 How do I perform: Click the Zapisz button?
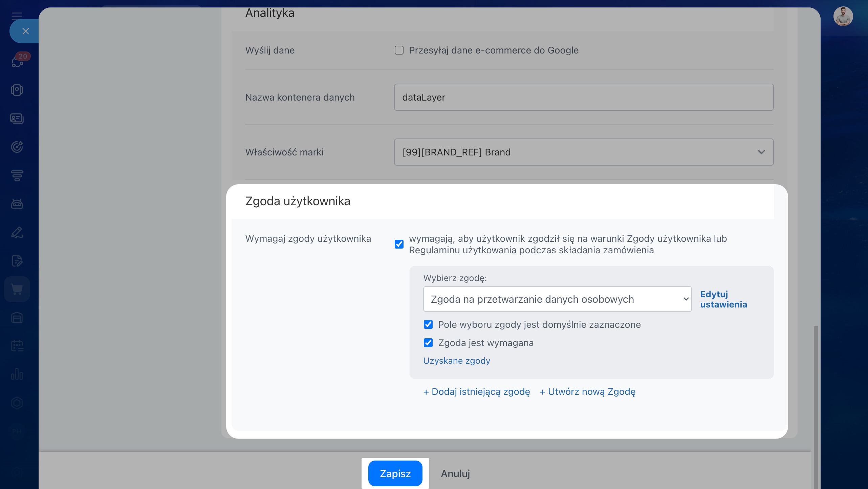(x=395, y=473)
